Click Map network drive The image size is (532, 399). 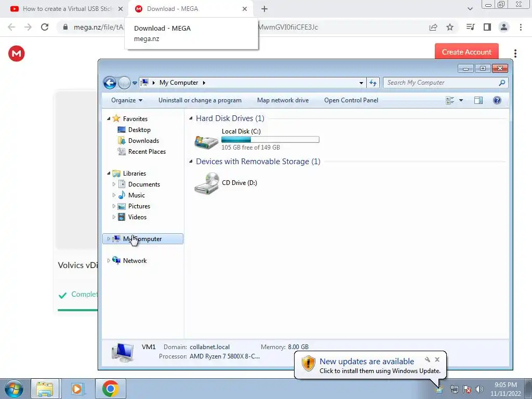(x=283, y=100)
